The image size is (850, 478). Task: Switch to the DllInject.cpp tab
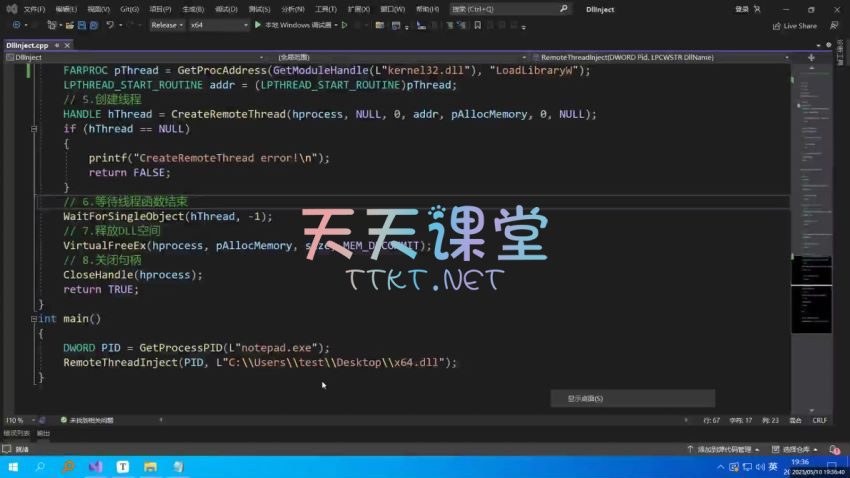pos(27,46)
